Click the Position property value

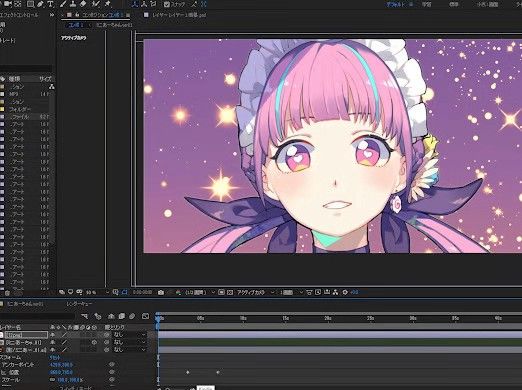click(x=61, y=372)
